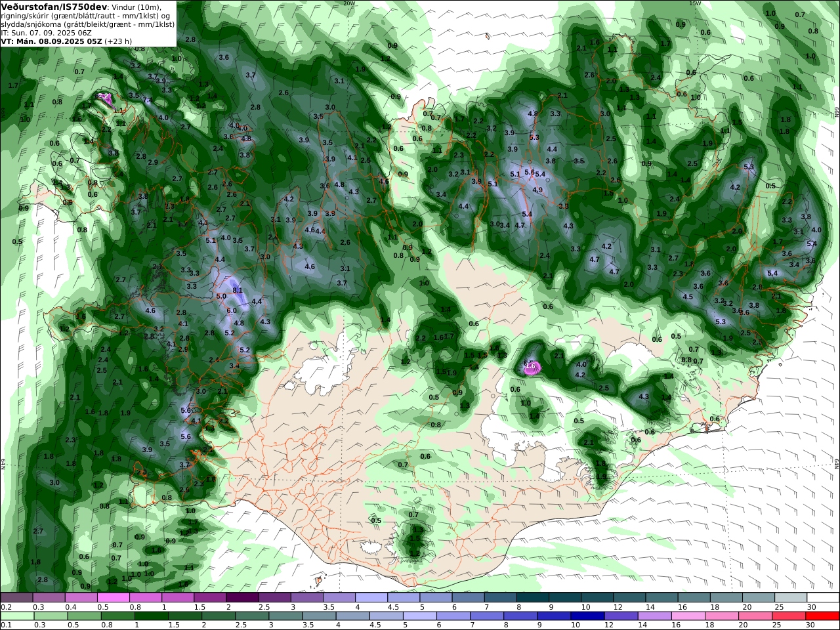840x630 pixels.
Task: Click the 8.1 precipitation value on map
Action: coord(238,290)
